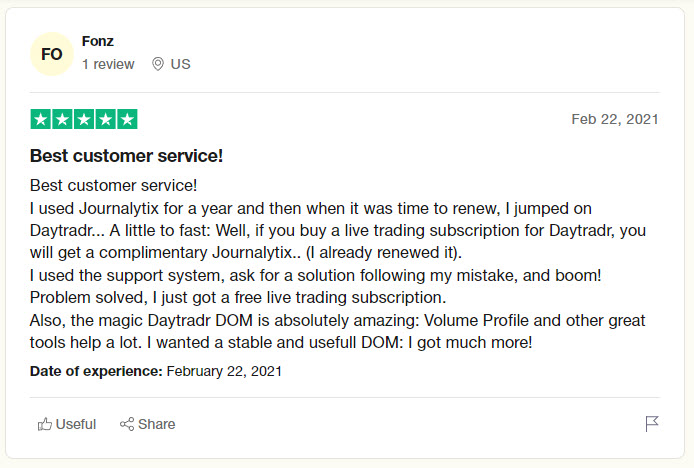Image resolution: width=694 pixels, height=468 pixels.
Task: Click the review body paragraph text
Action: [x=338, y=264]
